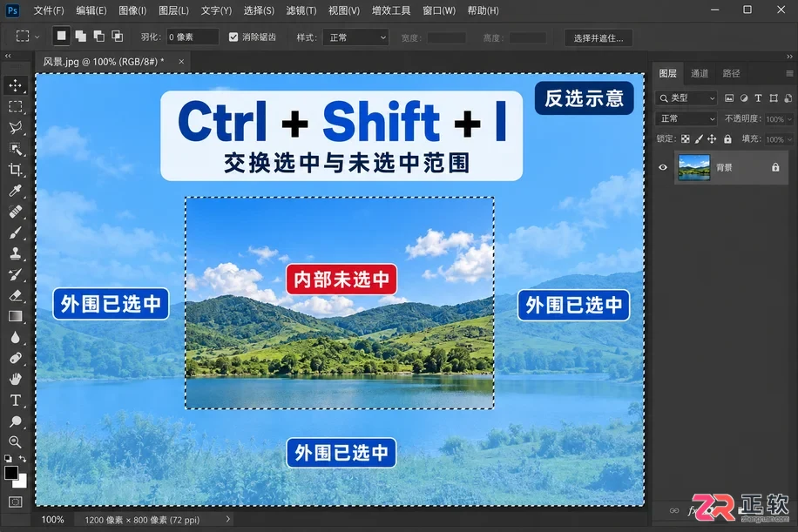Open the 文件(F) menu
The image size is (798, 532).
click(49, 10)
